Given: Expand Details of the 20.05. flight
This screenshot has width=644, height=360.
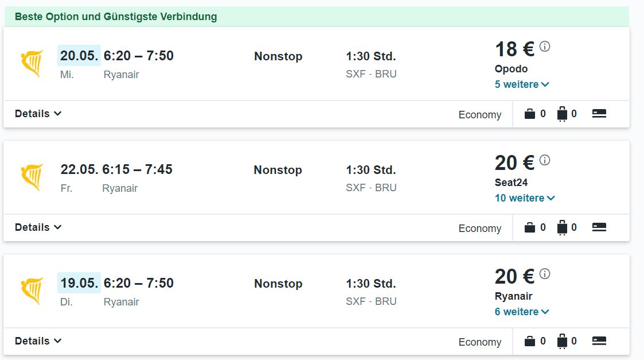Looking at the screenshot, I should pyautogui.click(x=38, y=114).
